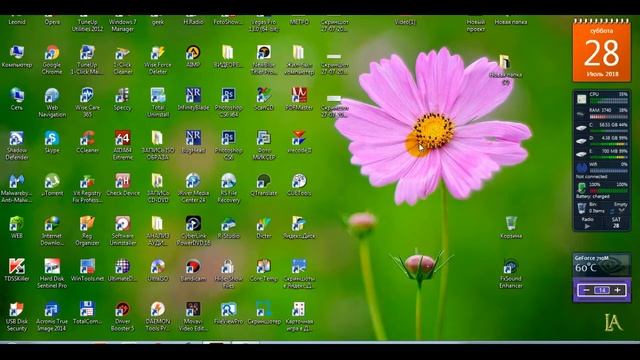Open USB Disk Security
The height and width of the screenshot is (360, 640).
[17, 317]
